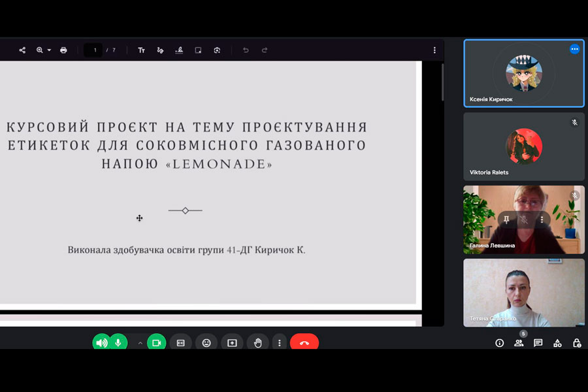Open the emoji reactions button

(x=206, y=343)
